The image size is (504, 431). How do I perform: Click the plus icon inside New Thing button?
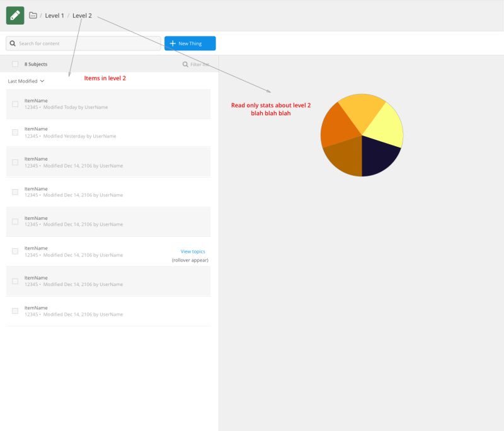coord(172,43)
